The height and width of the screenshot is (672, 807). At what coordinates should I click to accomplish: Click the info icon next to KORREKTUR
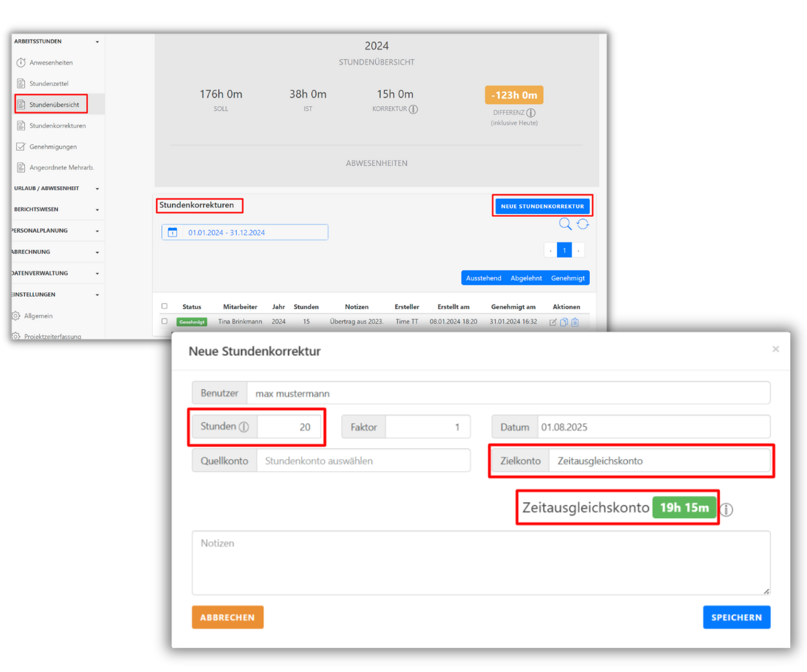click(x=413, y=109)
